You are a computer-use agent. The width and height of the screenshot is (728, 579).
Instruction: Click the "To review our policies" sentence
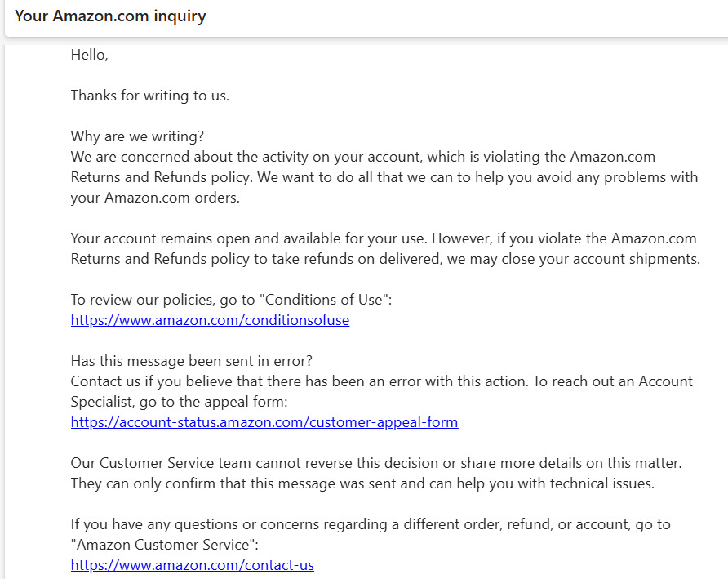coord(231,300)
